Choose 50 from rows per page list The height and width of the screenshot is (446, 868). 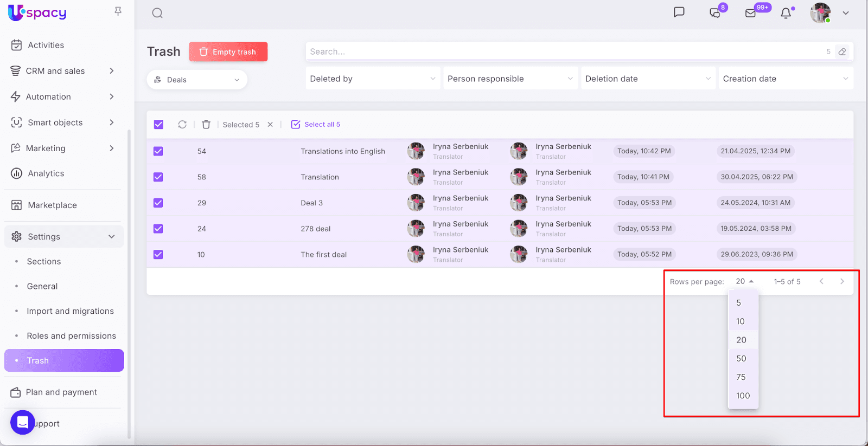(741, 358)
